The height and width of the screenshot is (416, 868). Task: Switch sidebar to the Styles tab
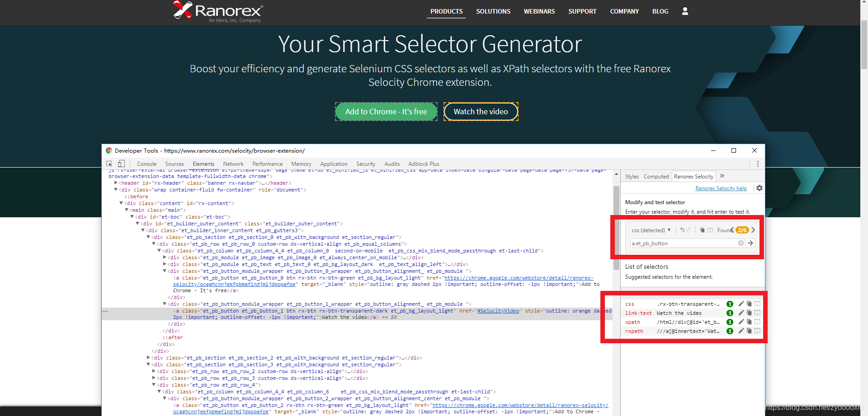coord(632,177)
